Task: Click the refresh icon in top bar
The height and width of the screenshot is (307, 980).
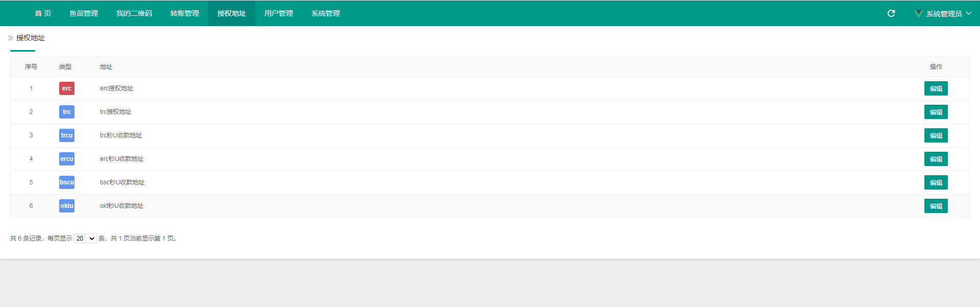Action: 891,13
